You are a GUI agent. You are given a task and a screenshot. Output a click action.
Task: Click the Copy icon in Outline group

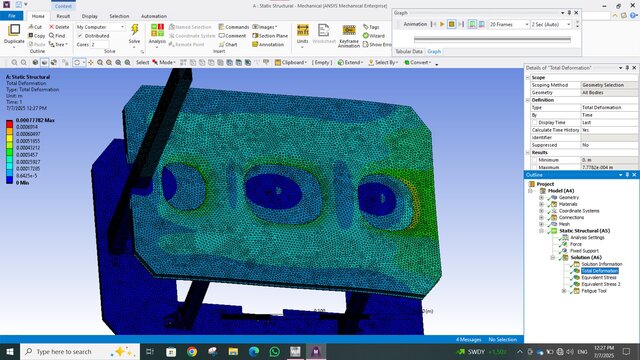click(36, 36)
